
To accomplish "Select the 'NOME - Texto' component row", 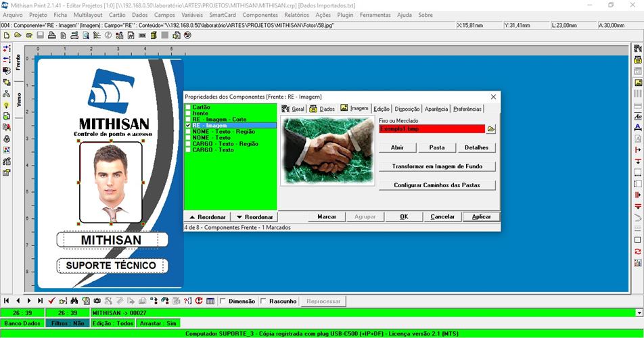I will (213, 138).
